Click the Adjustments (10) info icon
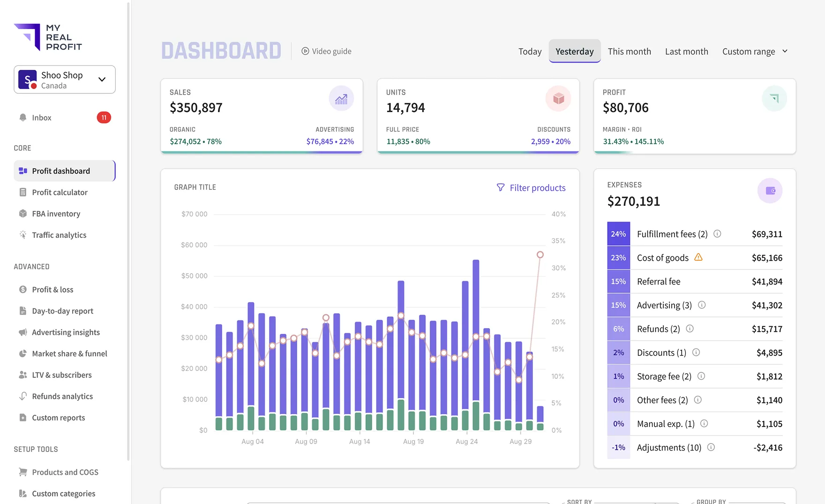Image resolution: width=825 pixels, height=504 pixels. (711, 447)
